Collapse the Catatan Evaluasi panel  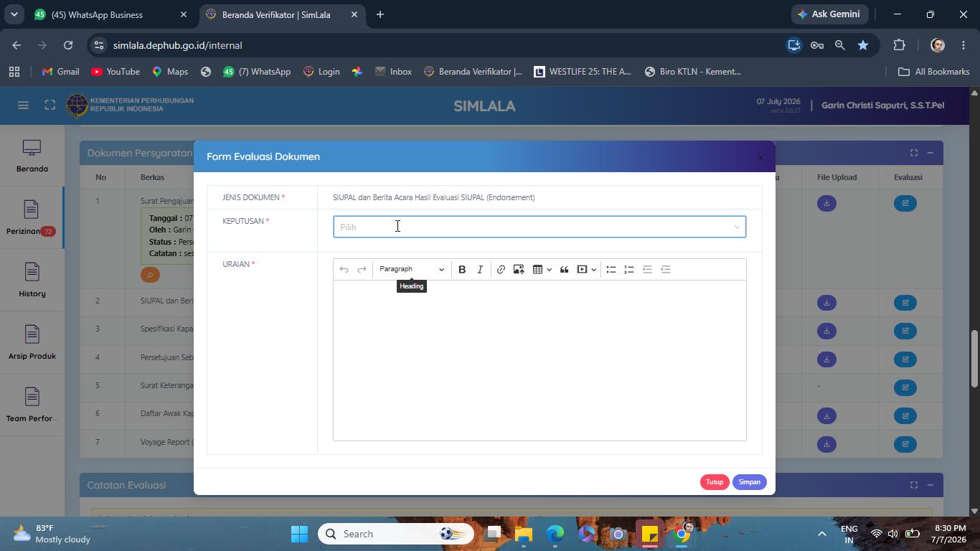(930, 485)
